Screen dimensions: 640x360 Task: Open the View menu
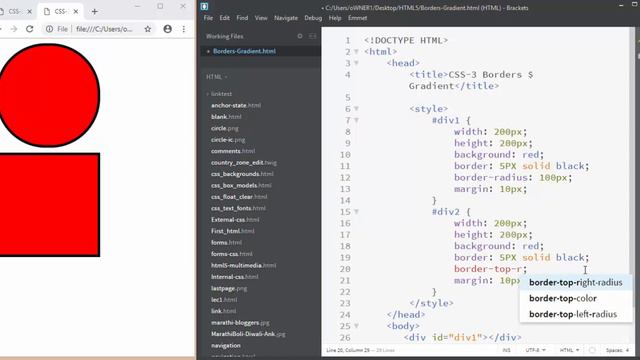click(261, 18)
